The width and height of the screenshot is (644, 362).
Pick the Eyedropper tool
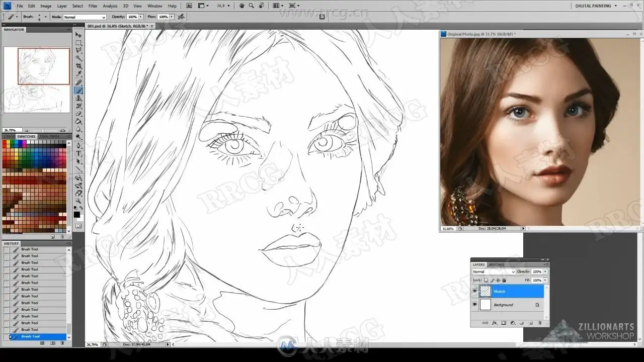78,74
